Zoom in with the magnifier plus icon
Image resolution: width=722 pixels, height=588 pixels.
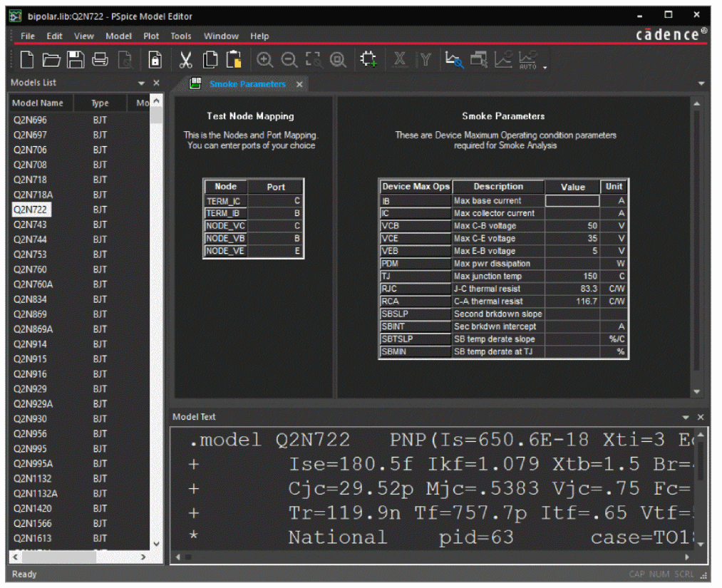[x=264, y=60]
